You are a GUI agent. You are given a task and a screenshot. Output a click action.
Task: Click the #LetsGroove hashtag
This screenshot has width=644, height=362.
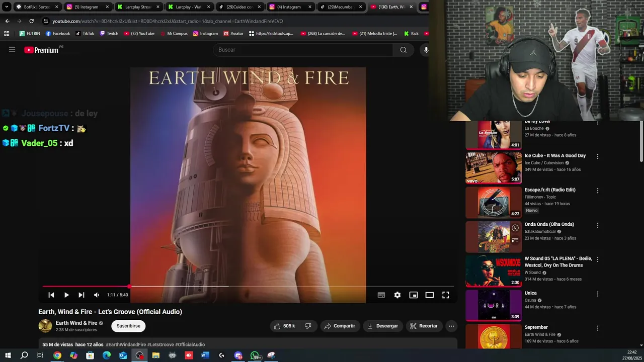point(160,345)
